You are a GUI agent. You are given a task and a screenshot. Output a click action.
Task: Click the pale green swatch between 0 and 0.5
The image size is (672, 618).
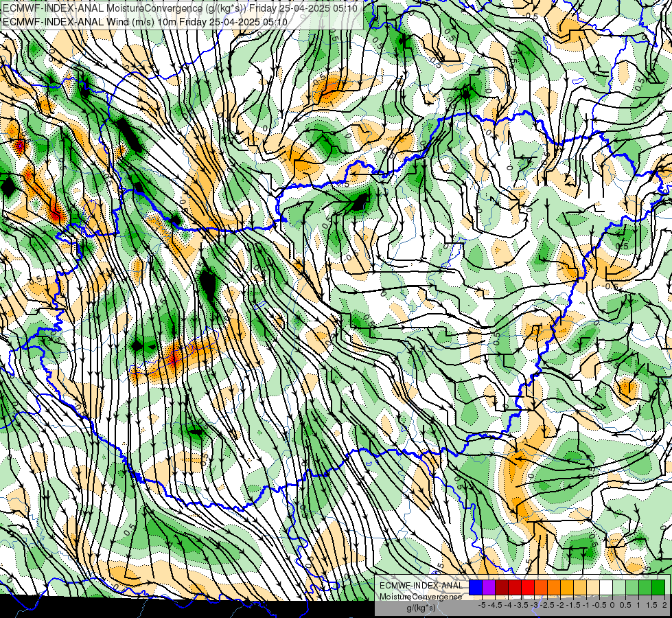click(619, 588)
